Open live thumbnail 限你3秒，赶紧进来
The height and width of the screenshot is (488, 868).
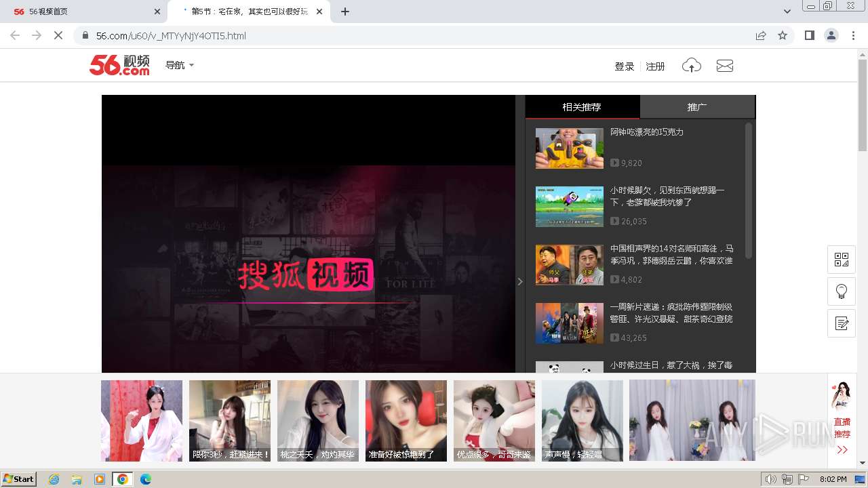pos(230,421)
